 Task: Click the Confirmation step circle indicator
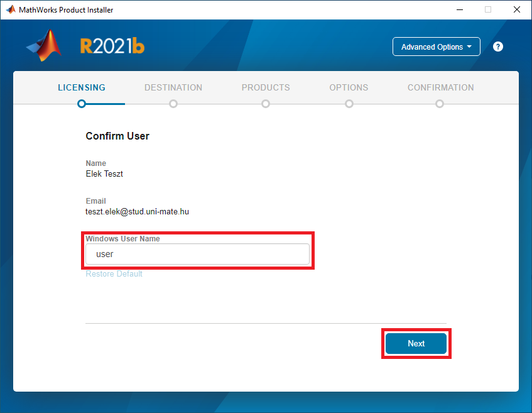pos(440,104)
